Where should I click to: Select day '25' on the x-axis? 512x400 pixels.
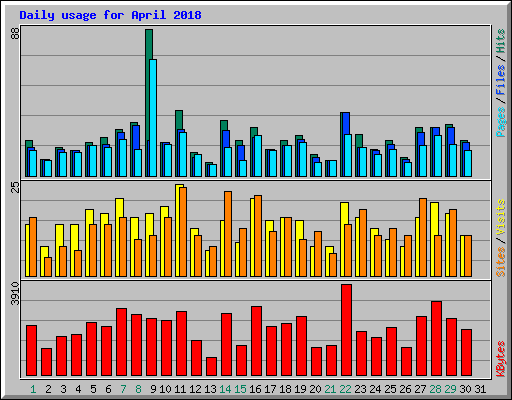(390, 389)
